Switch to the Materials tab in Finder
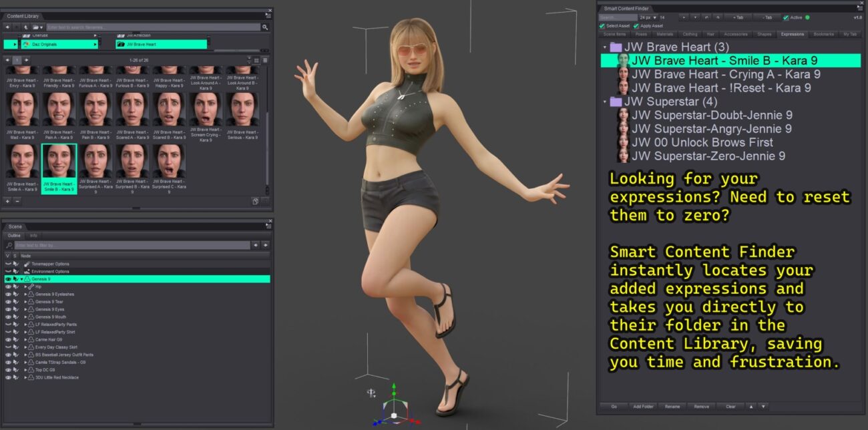 click(665, 34)
